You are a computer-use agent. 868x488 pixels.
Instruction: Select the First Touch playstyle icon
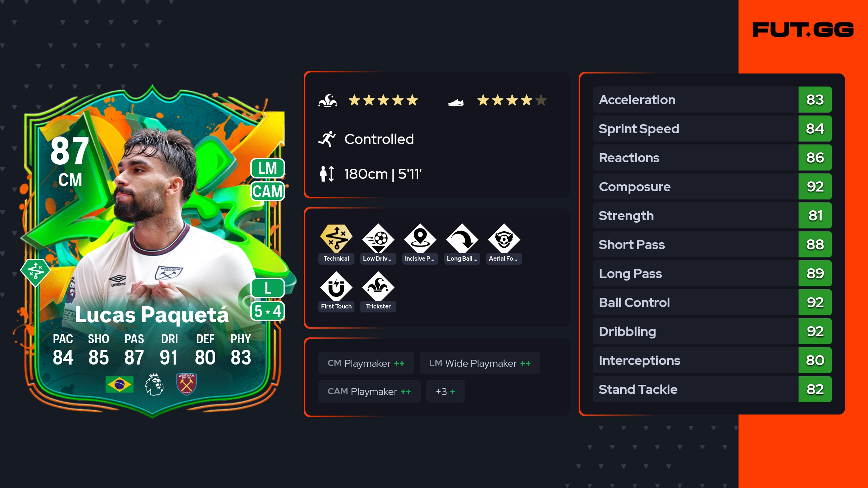(336, 286)
